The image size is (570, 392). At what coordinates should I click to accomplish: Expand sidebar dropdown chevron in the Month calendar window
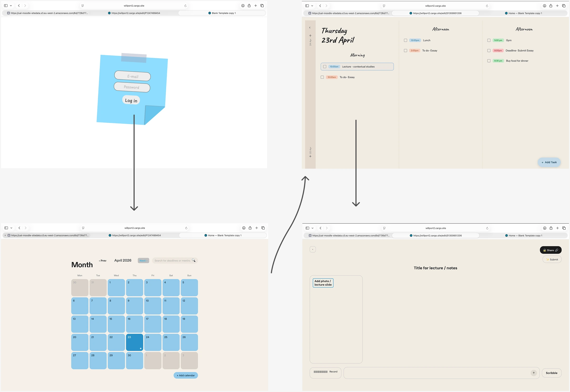pos(11,228)
